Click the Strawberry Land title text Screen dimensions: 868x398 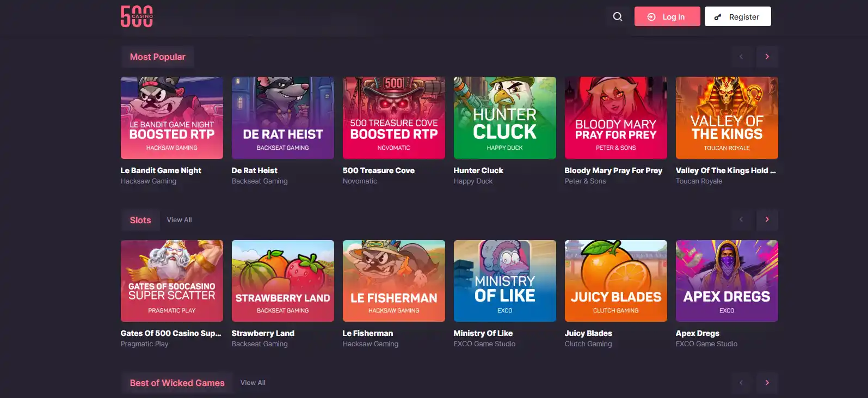pos(263,333)
